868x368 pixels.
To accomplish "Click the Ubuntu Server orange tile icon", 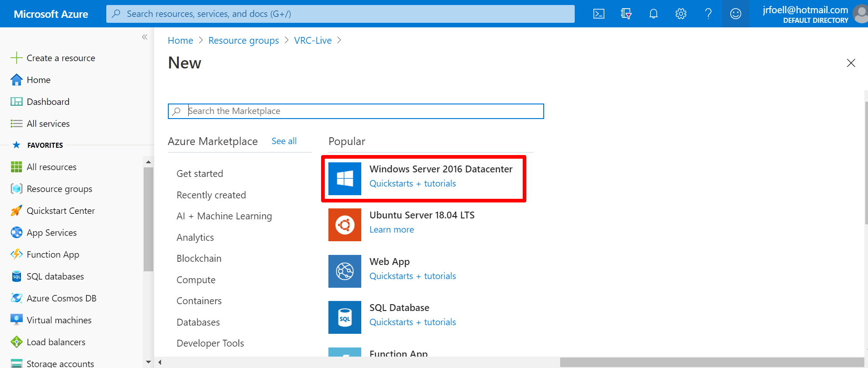I will pos(345,225).
